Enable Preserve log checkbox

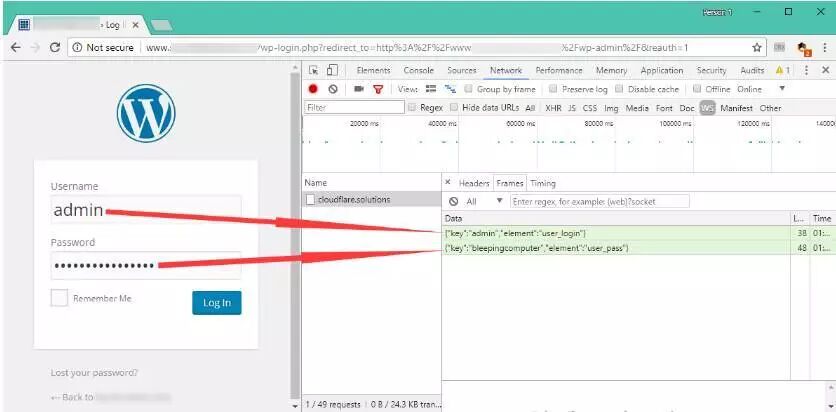tap(553, 89)
